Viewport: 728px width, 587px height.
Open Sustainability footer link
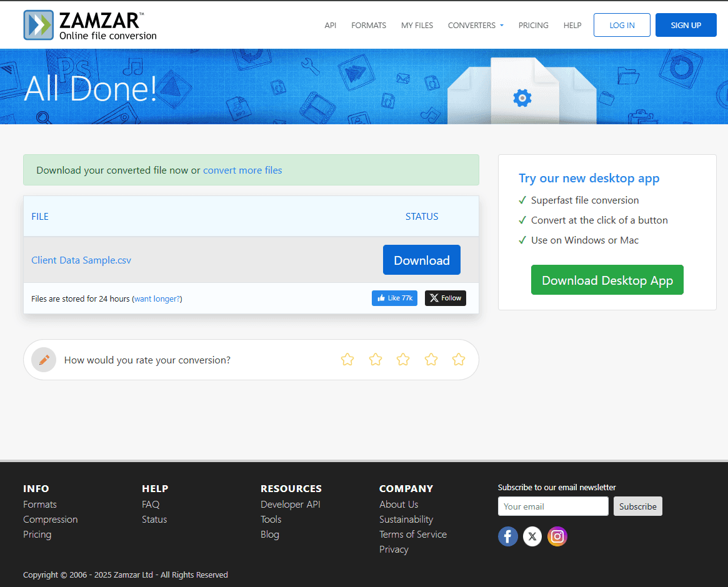tap(406, 520)
